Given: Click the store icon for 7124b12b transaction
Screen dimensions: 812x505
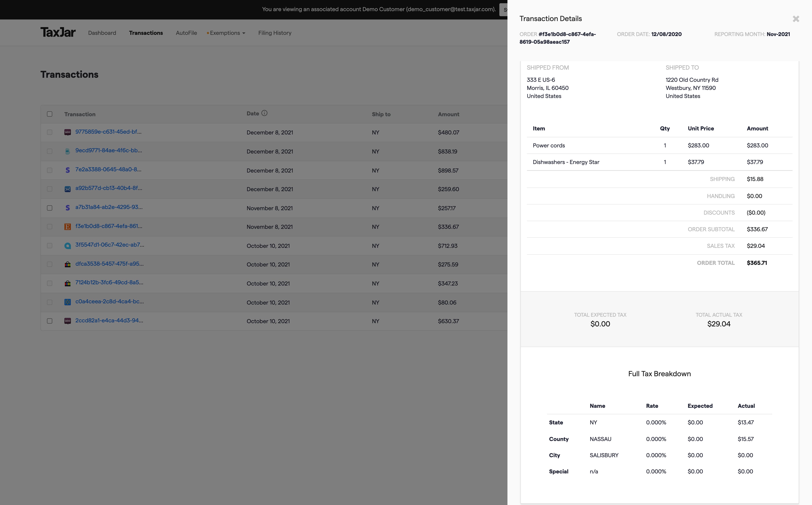Looking at the screenshot, I should [67, 283].
